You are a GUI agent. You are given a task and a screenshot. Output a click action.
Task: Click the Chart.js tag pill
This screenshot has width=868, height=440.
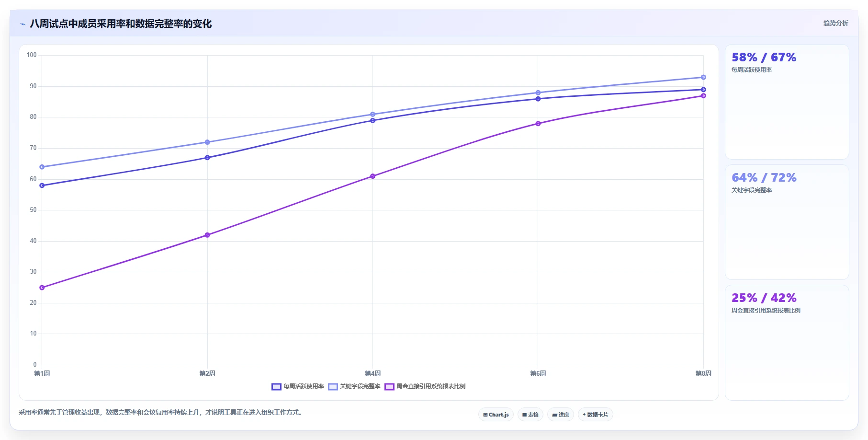496,415
